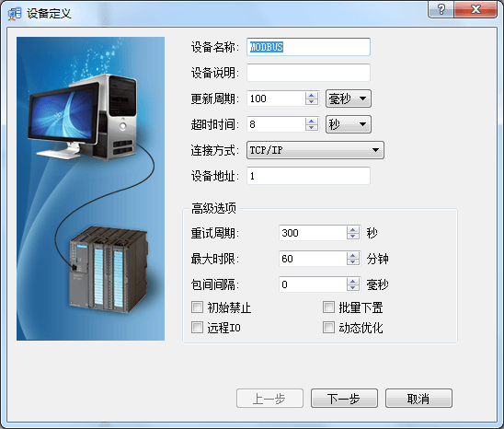This screenshot has width=504, height=429.
Task: Click the 设备定义 title bar icon
Action: click(x=15, y=14)
